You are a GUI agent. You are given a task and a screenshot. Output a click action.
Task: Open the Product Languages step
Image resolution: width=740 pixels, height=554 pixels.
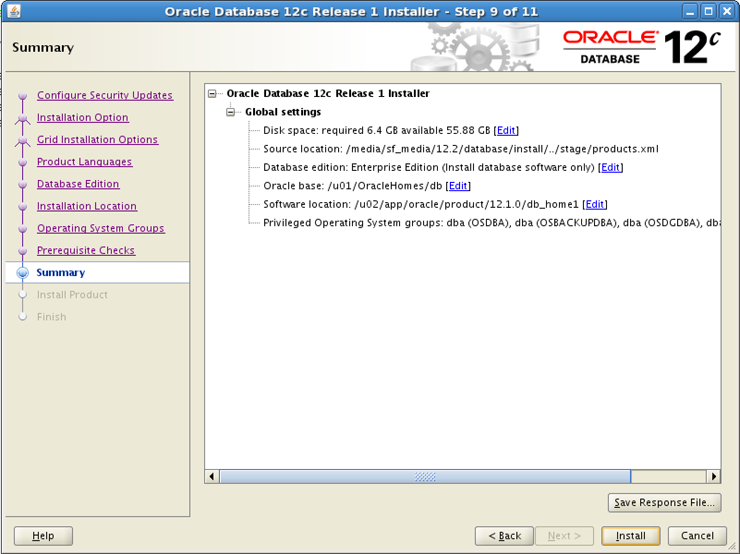(x=84, y=162)
